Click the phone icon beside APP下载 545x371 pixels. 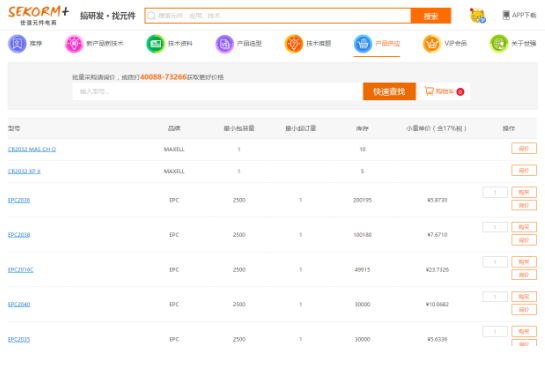(x=506, y=15)
